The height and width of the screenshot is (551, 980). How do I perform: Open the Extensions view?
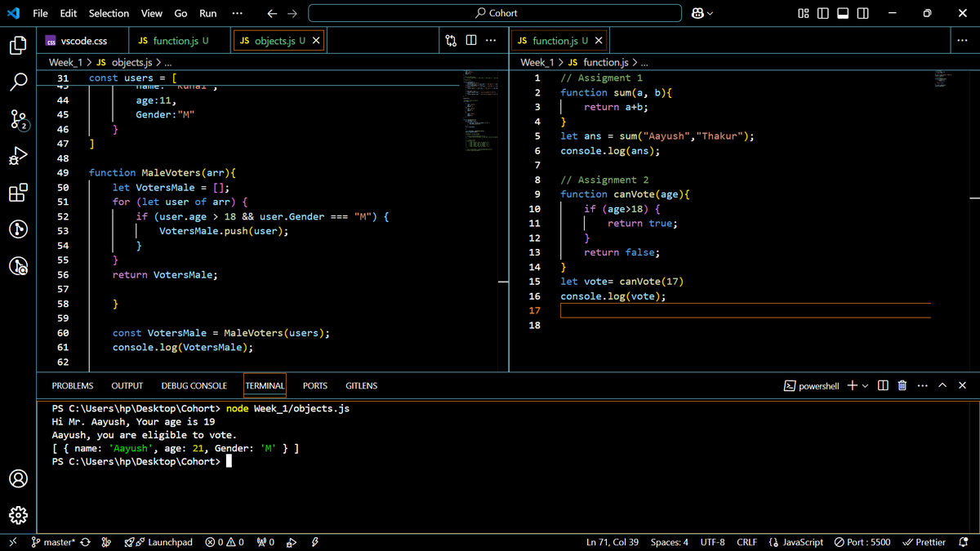[18, 193]
